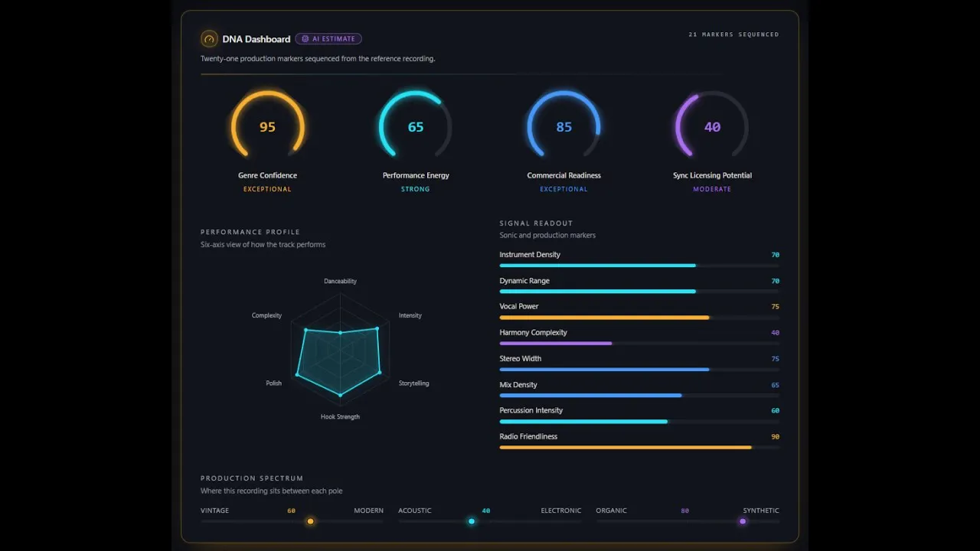Click the Danceability radar axis label

click(x=340, y=281)
